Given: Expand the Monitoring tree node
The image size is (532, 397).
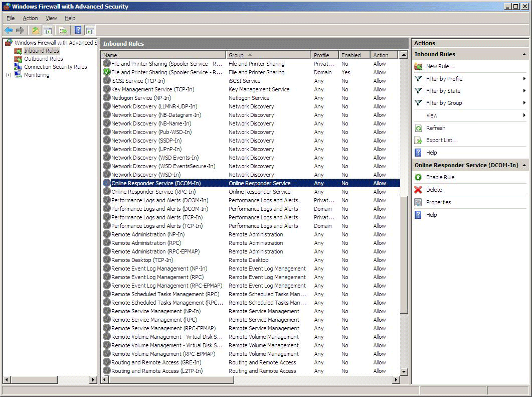Looking at the screenshot, I should click(x=9, y=75).
